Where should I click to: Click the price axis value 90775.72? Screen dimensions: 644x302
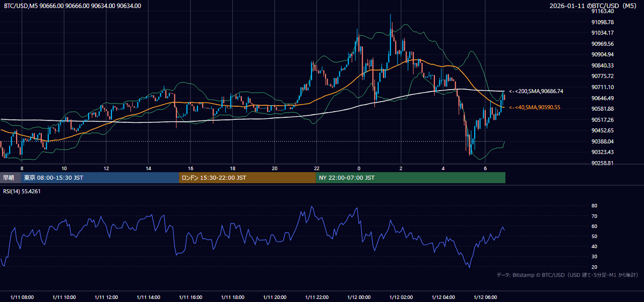click(603, 76)
